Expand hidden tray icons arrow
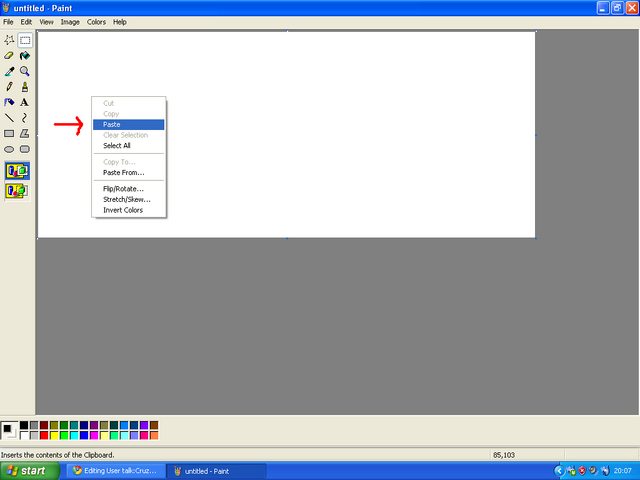This screenshot has width=640, height=480. (x=559, y=471)
